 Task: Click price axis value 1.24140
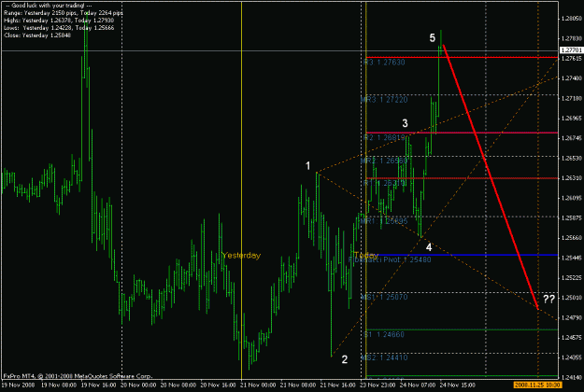[571, 377]
